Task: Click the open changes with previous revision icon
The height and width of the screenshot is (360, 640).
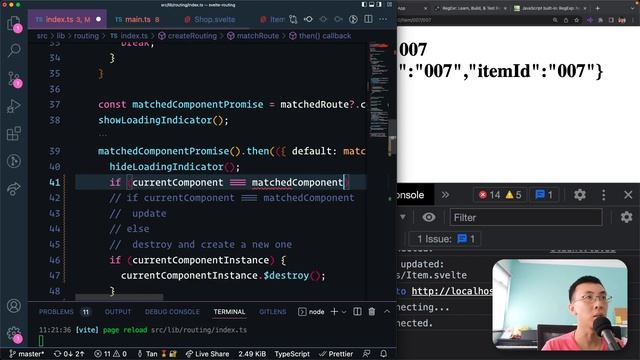Action: [308, 19]
